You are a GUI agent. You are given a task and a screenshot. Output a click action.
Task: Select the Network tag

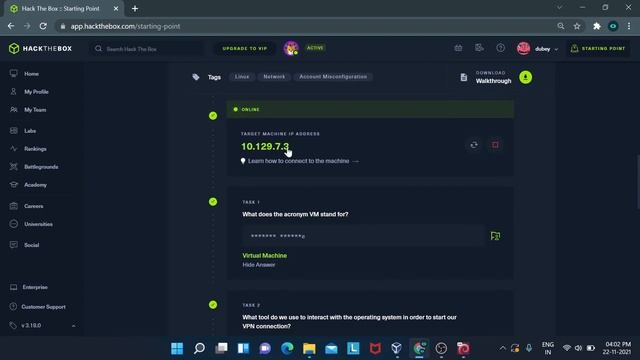click(274, 77)
